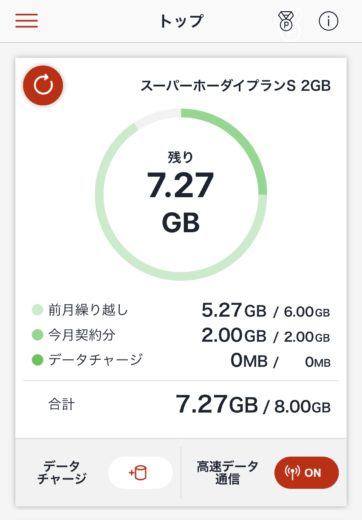Tap the 残り 7.27 GB center readout
362x520 pixels.
tap(180, 192)
